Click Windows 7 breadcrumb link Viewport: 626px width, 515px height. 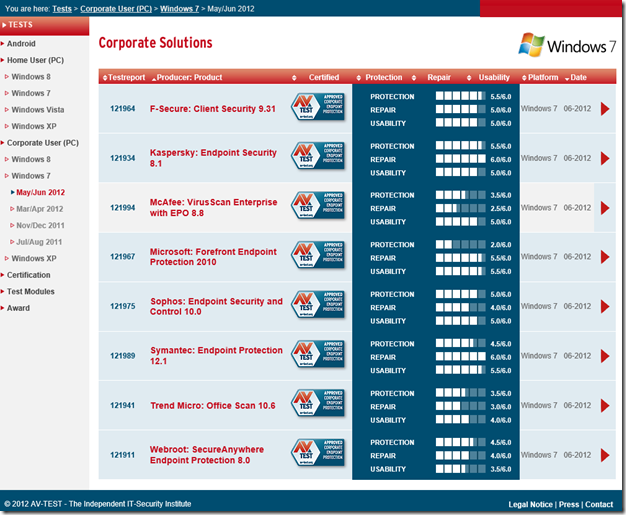pos(179,9)
